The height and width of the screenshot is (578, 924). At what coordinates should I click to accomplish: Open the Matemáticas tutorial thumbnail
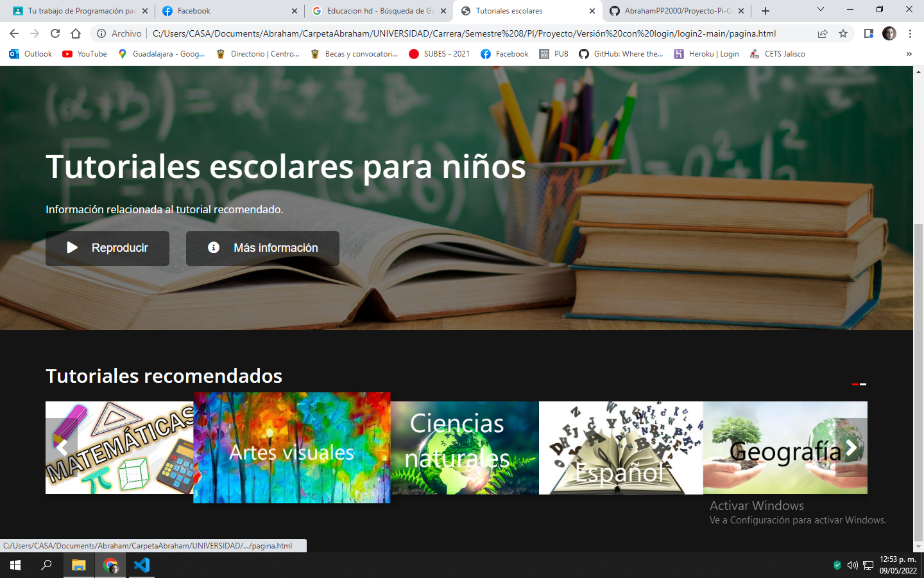(119, 448)
